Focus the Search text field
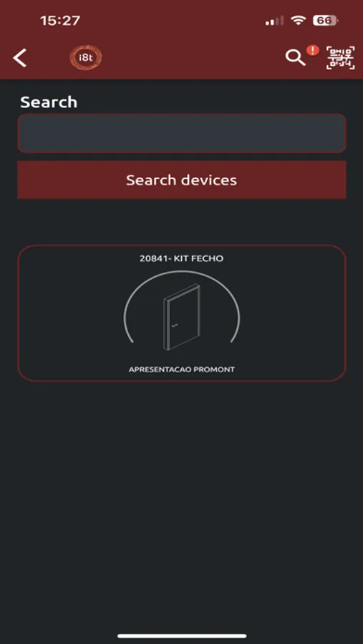Viewport: 363px width, 644px height. coord(182,134)
